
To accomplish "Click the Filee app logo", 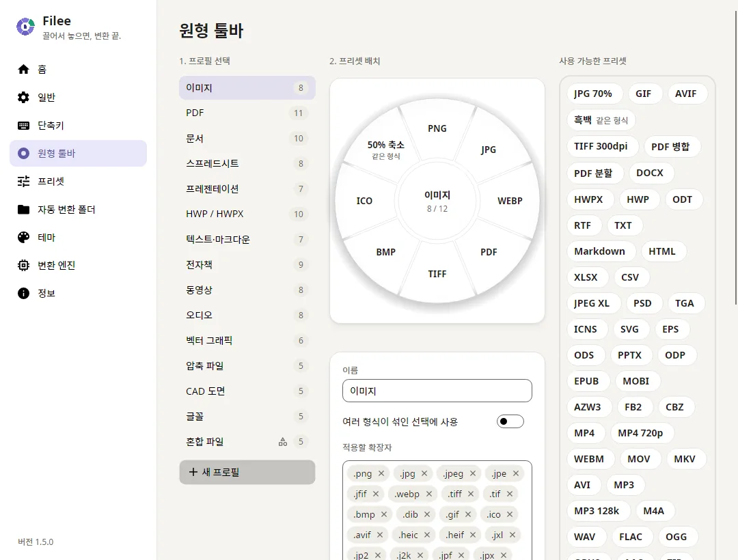I will (x=25, y=27).
